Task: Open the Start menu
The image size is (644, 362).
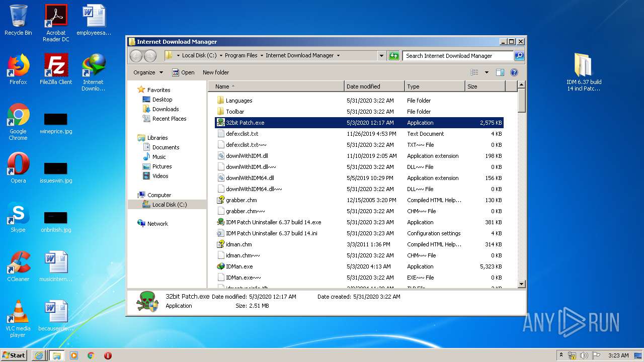Action: click(14, 355)
